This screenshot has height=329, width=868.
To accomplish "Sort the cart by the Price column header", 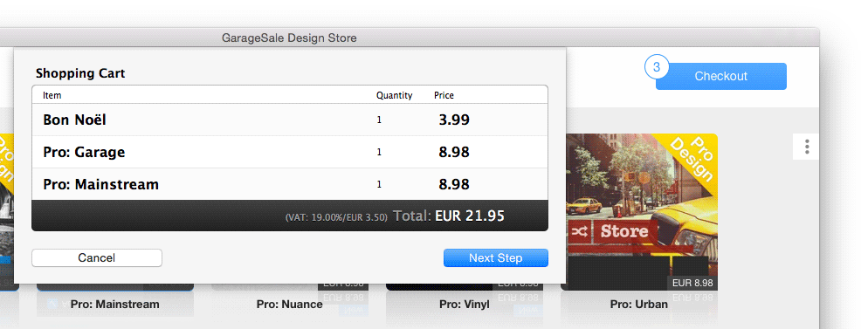I will click(444, 95).
